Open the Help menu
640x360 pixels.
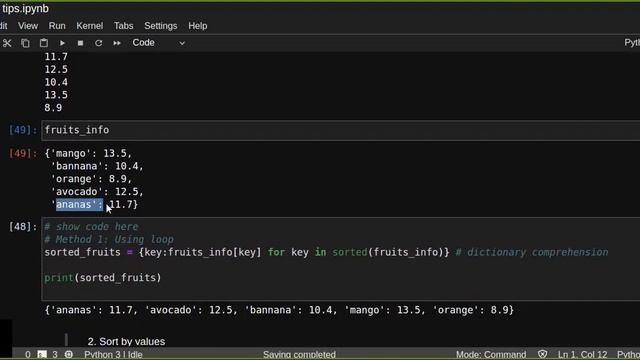click(198, 26)
